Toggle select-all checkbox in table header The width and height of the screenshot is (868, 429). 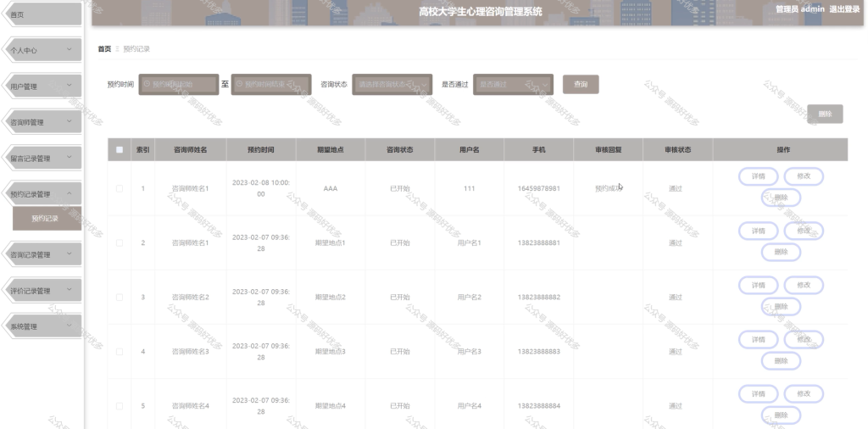click(120, 149)
